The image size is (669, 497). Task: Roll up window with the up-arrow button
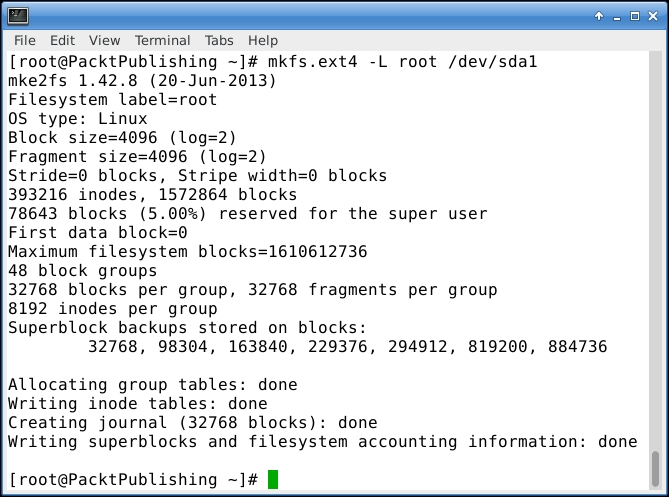[x=599, y=15]
